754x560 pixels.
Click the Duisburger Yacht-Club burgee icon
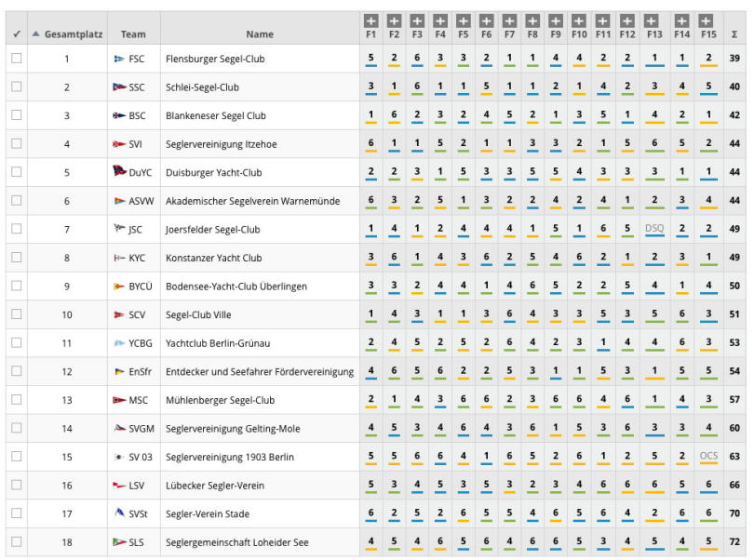[119, 170]
